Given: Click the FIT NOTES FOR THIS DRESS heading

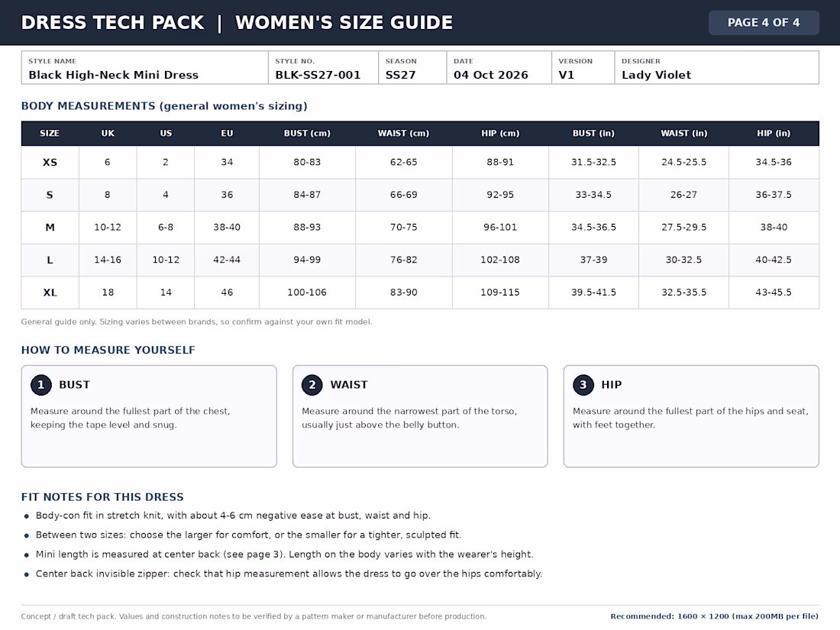Looking at the screenshot, I should pos(102,497).
